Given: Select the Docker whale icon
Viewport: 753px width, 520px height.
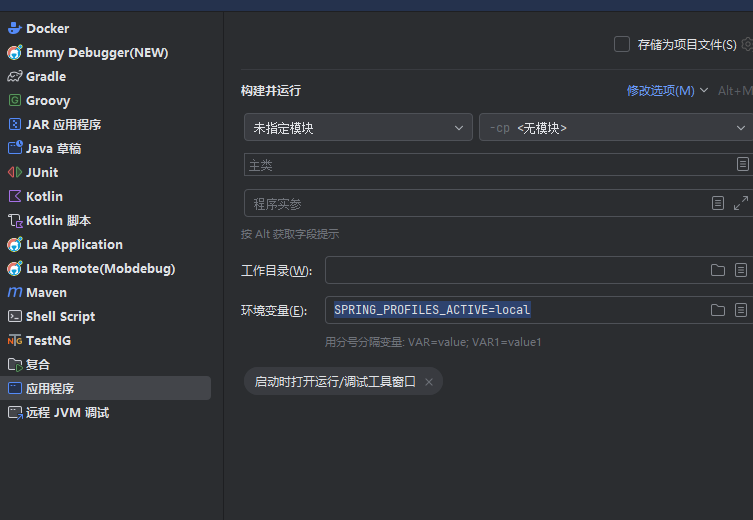Looking at the screenshot, I should click(x=15, y=28).
